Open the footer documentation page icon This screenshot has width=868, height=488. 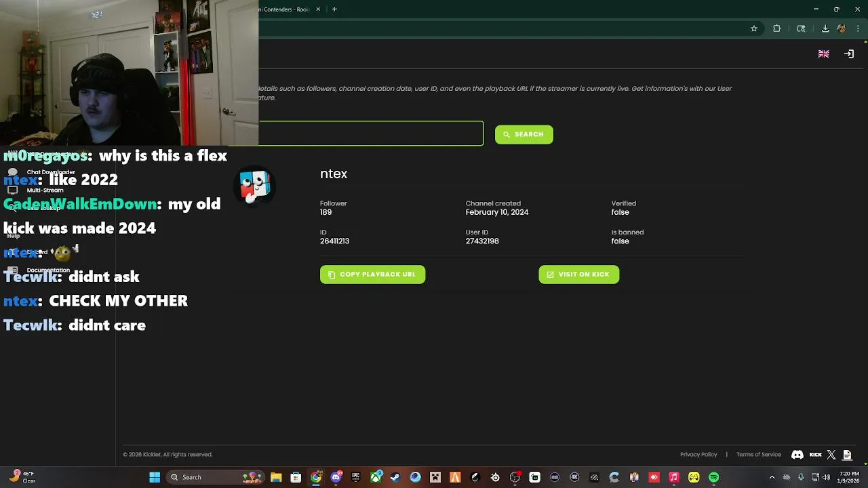coord(847,455)
